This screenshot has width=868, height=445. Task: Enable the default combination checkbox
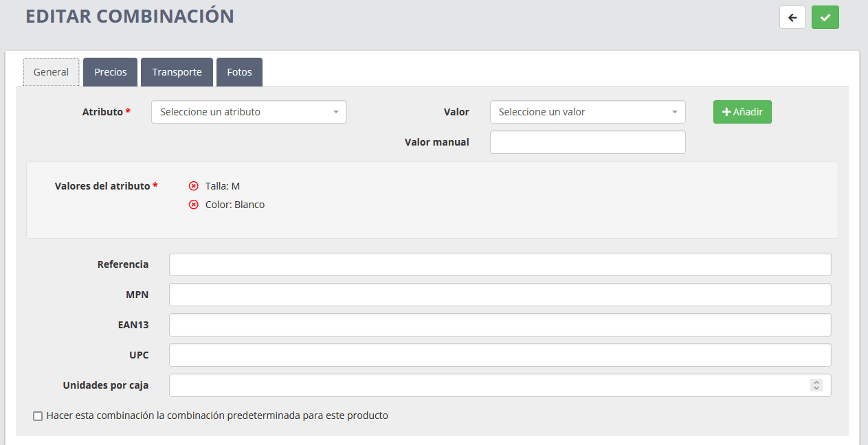click(38, 416)
